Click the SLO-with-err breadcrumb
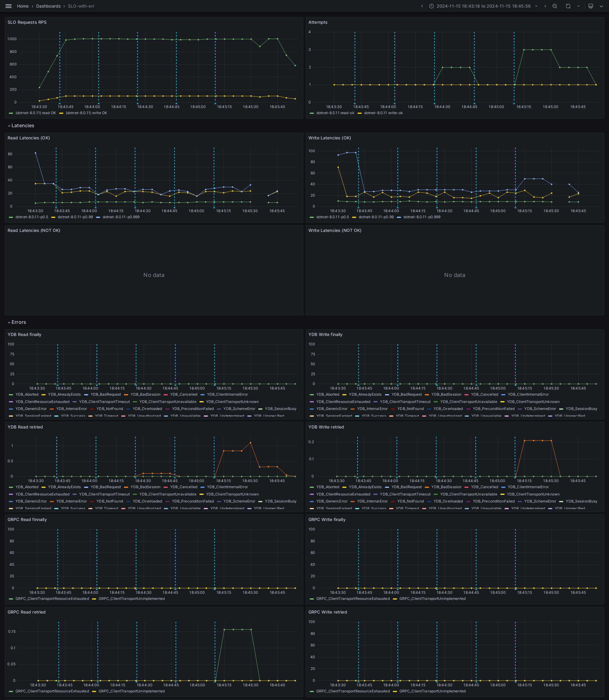Image resolution: width=609 pixels, height=700 pixels. [81, 6]
